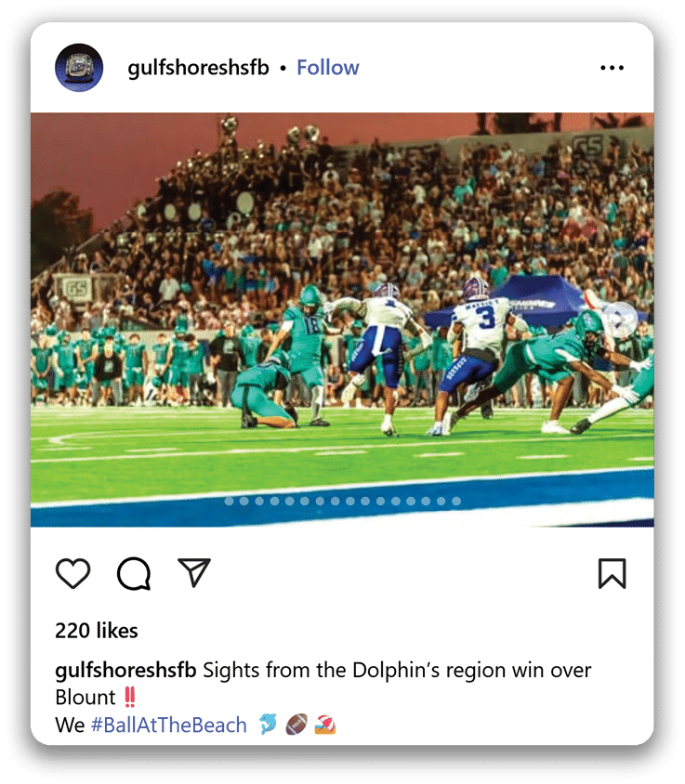Click the red double exclamation emoji
The width and height of the screenshot is (685, 784).
129,697
